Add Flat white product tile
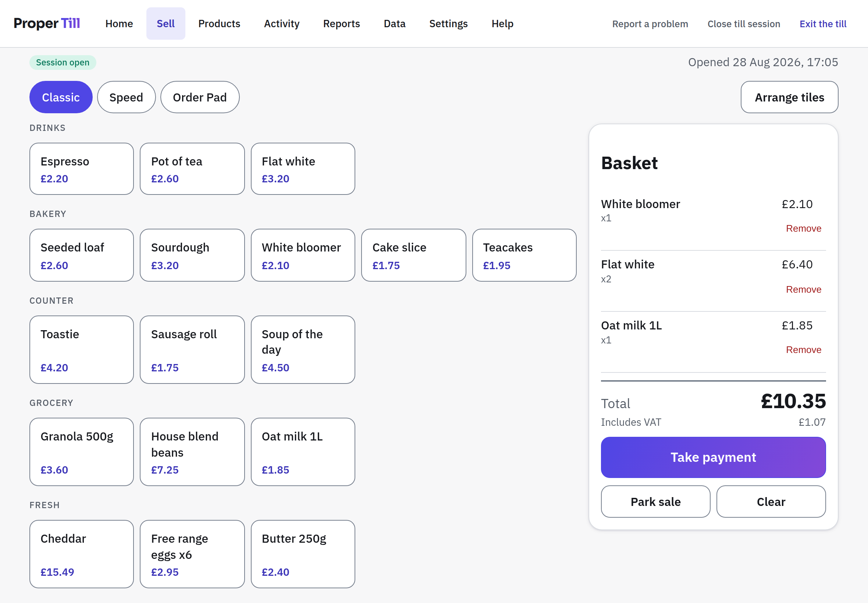The height and width of the screenshot is (603, 868). pos(303,169)
